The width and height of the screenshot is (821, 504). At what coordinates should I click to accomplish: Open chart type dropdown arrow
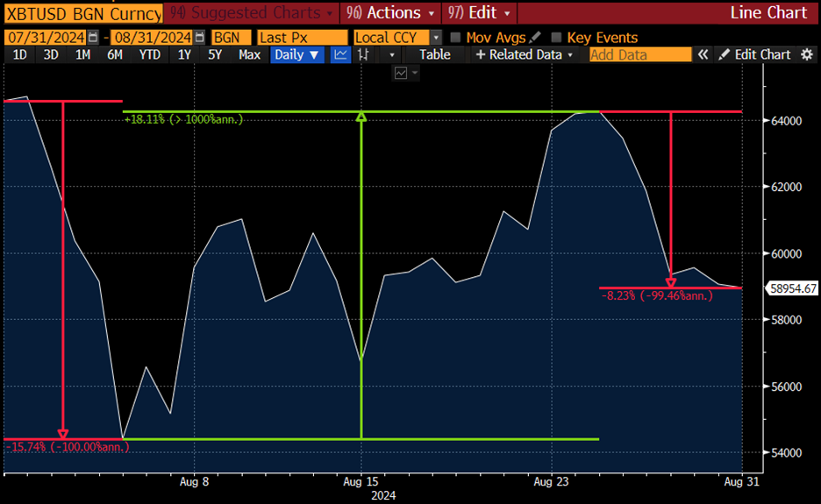[x=392, y=55]
